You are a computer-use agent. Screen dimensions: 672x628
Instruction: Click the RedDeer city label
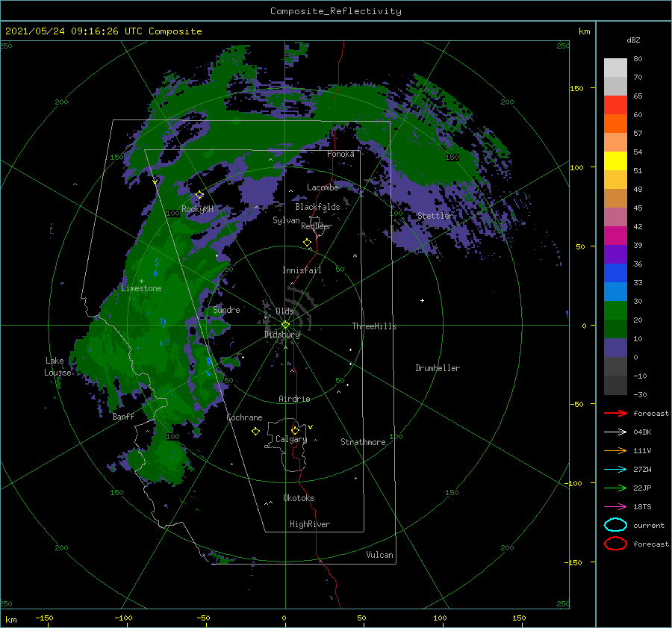tap(317, 226)
